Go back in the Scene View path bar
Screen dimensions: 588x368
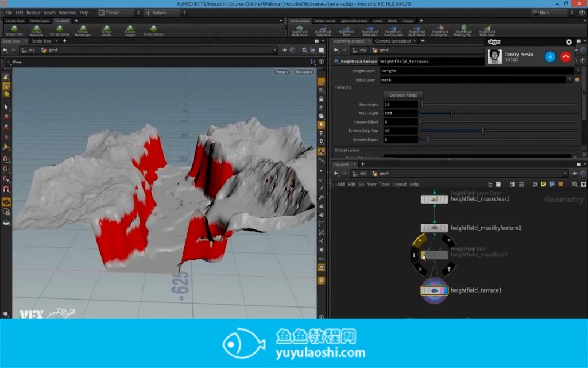[x=5, y=50]
